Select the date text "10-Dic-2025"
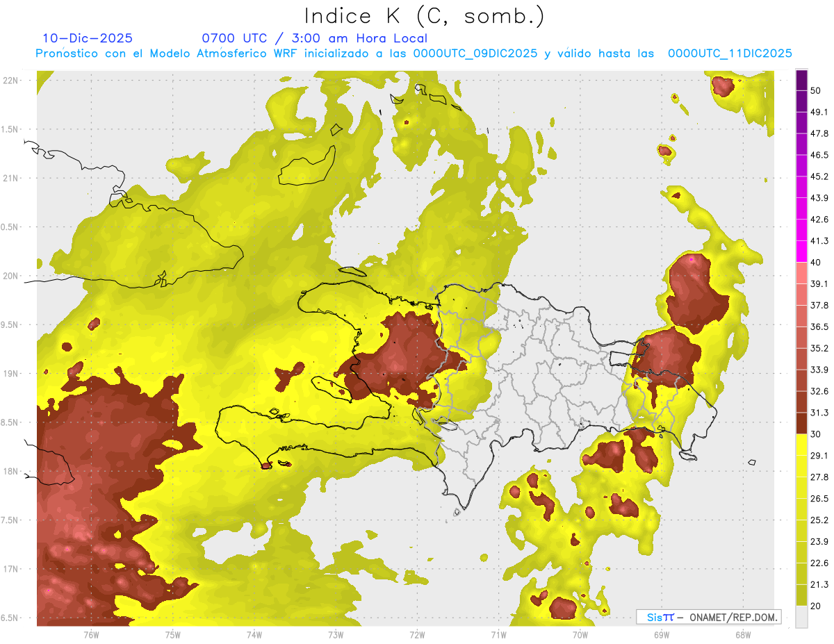 [x=88, y=38]
